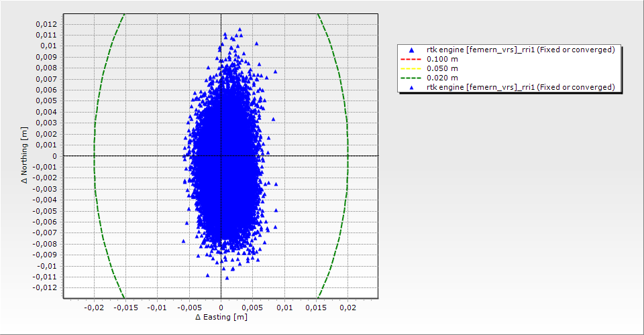Viewport: 644px width, 335px height.
Task: Click the red dashed line legend swatch
Action: [412, 59]
